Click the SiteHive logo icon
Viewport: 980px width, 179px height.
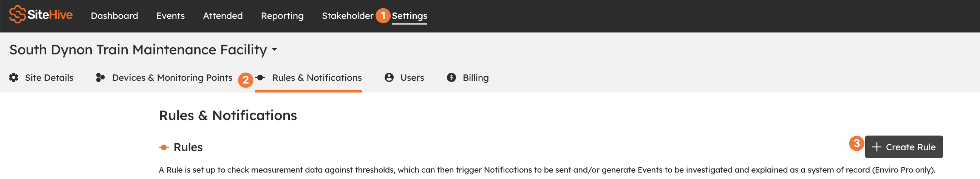[17, 14]
